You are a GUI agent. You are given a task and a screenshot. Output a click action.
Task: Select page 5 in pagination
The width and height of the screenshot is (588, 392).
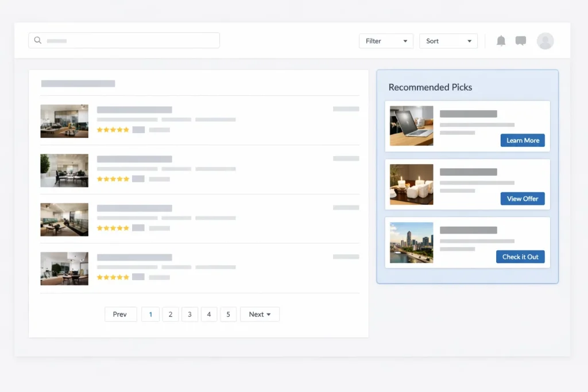pyautogui.click(x=228, y=314)
